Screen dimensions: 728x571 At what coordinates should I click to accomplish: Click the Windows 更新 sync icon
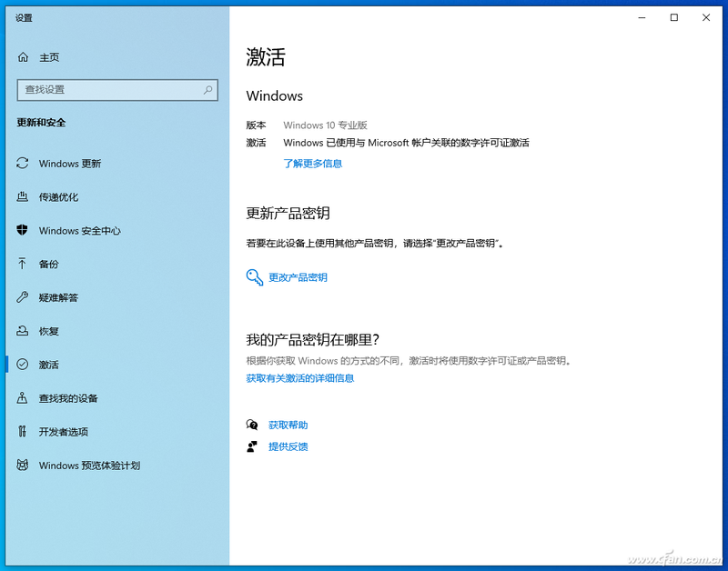[22, 164]
